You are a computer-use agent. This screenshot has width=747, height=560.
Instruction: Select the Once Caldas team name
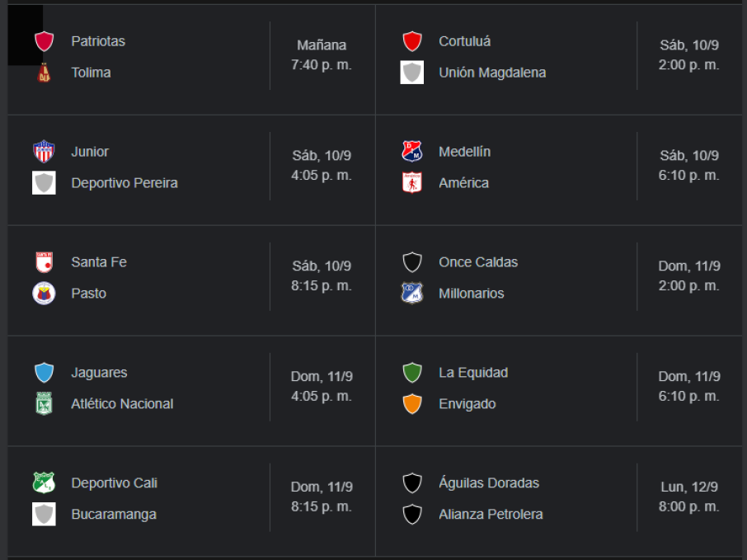478,262
